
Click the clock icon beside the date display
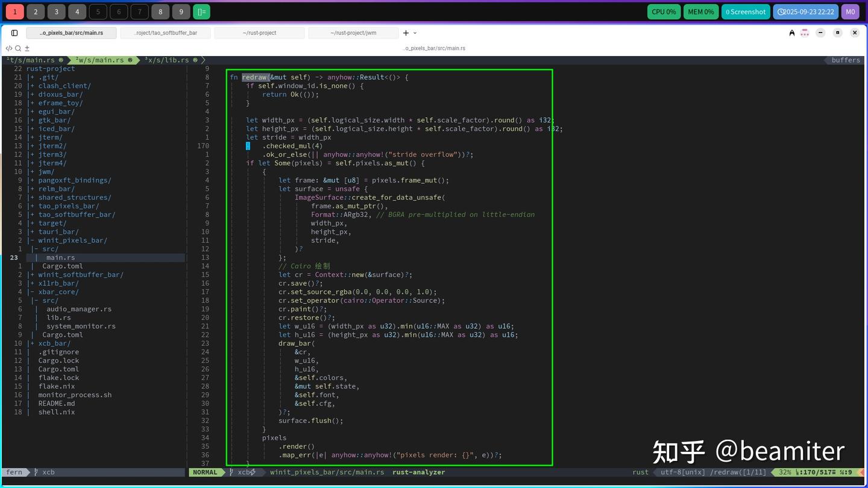pos(780,11)
